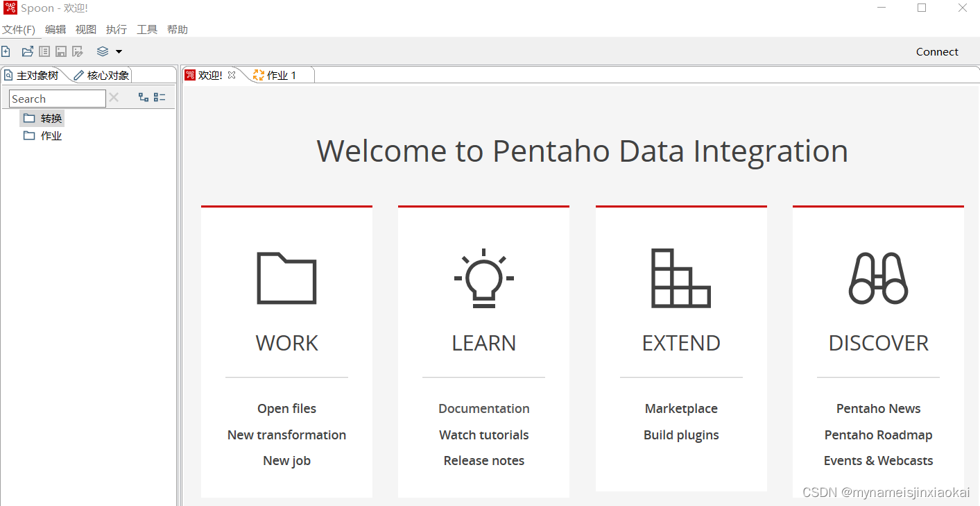The width and height of the screenshot is (980, 506).
Task: Click the EXTEND heading
Action: click(681, 343)
